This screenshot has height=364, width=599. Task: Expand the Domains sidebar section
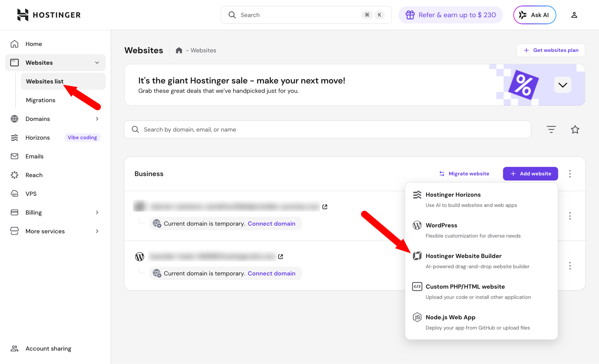[97, 119]
